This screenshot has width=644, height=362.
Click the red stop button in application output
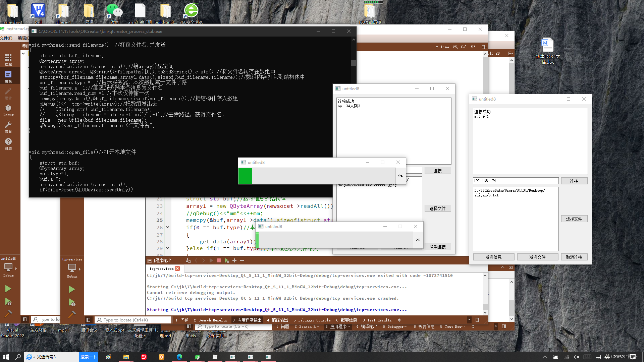pos(219,260)
